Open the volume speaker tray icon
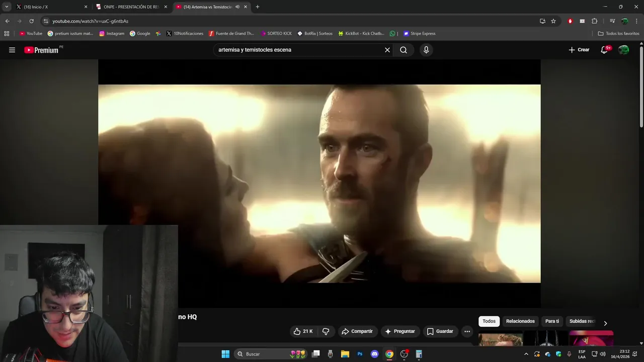The height and width of the screenshot is (362, 644). 603,354
